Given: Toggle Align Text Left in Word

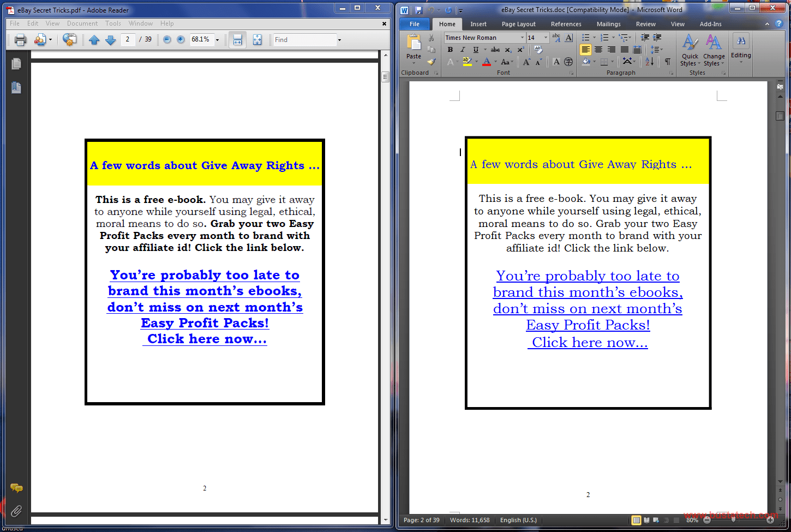Looking at the screenshot, I should tap(585, 50).
